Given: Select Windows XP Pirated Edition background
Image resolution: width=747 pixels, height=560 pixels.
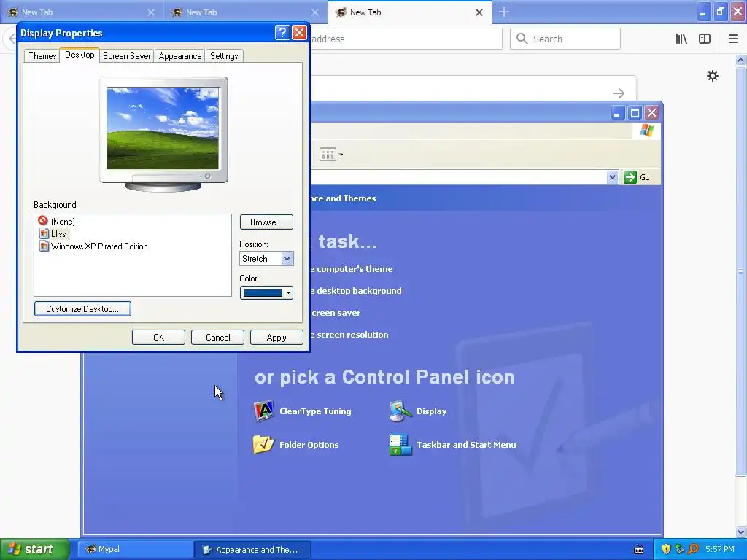Looking at the screenshot, I should click(x=99, y=246).
